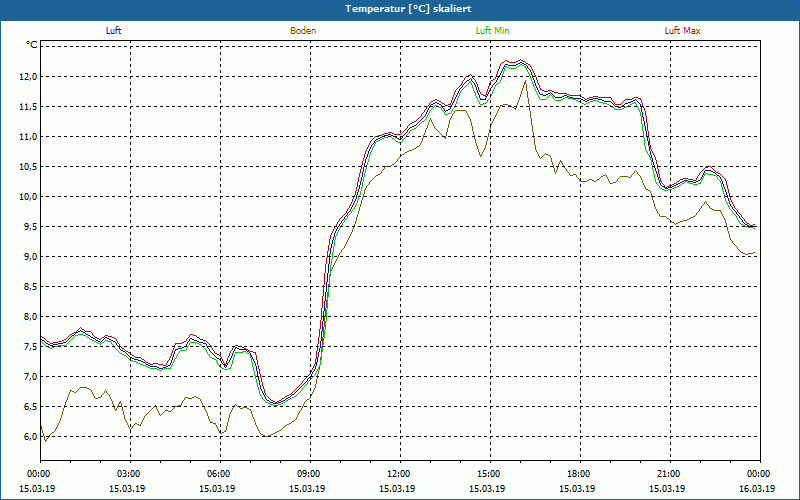Viewport: 800px width, 500px height.
Task: Select the 12:00 time axis label
Action: point(399,474)
